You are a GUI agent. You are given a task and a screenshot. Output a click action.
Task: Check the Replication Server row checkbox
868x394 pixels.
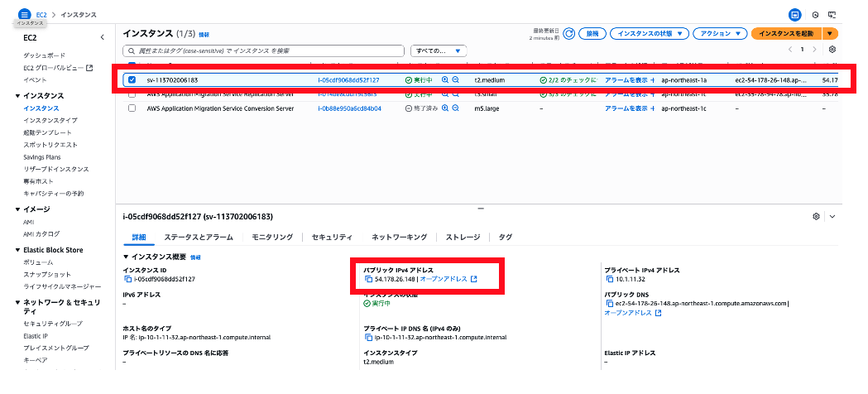pos(132,94)
